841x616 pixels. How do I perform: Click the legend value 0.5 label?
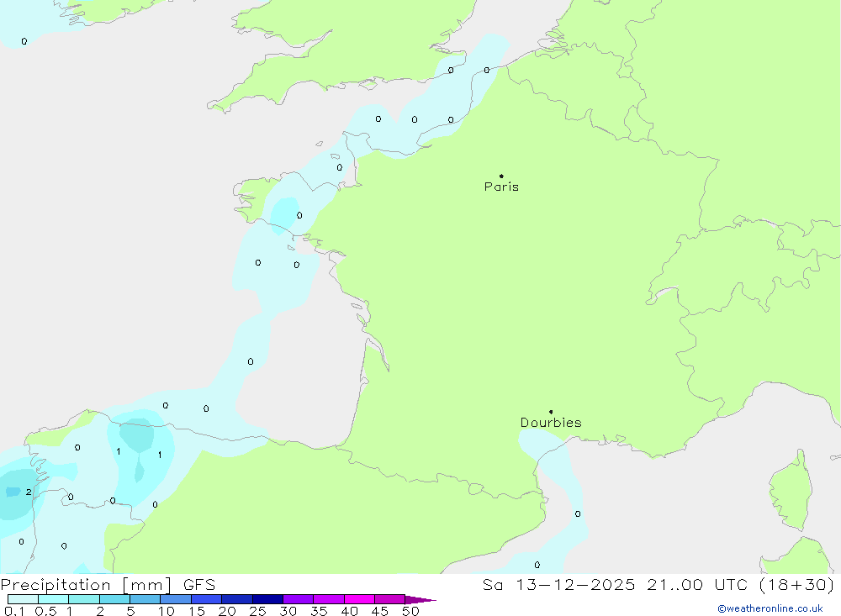(x=45, y=611)
